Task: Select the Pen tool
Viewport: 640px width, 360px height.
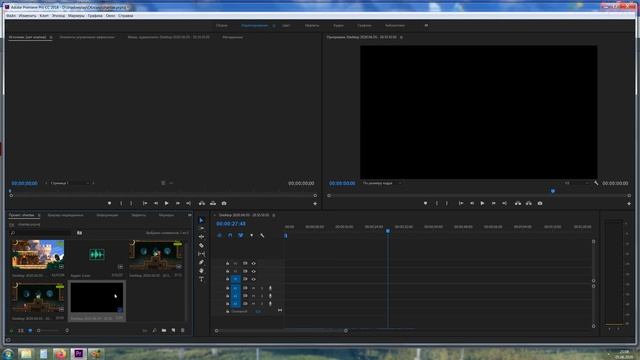Action: click(201, 262)
